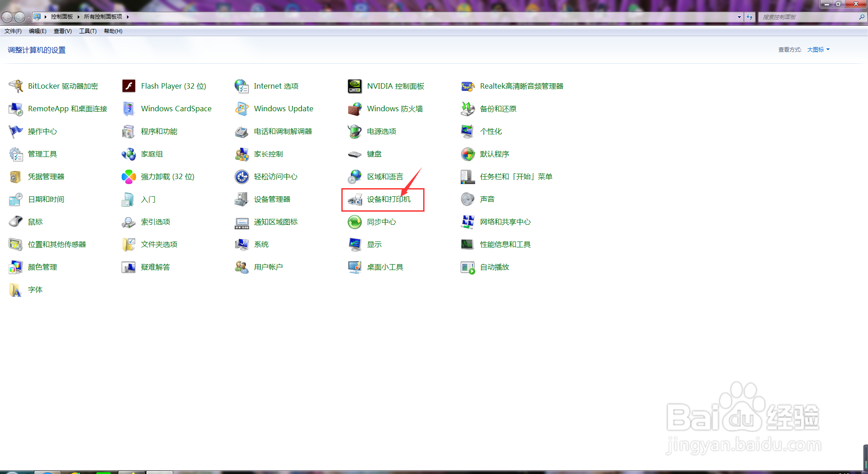Expand the address bar history dropdown
The height and width of the screenshot is (474, 868).
coord(739,17)
